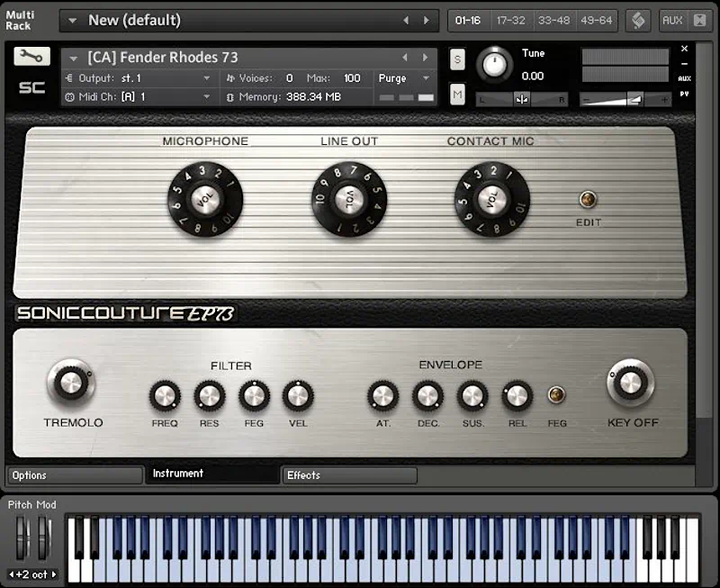The image size is (720, 588).
Task: Click the filter FREQ knob
Action: tap(165, 395)
